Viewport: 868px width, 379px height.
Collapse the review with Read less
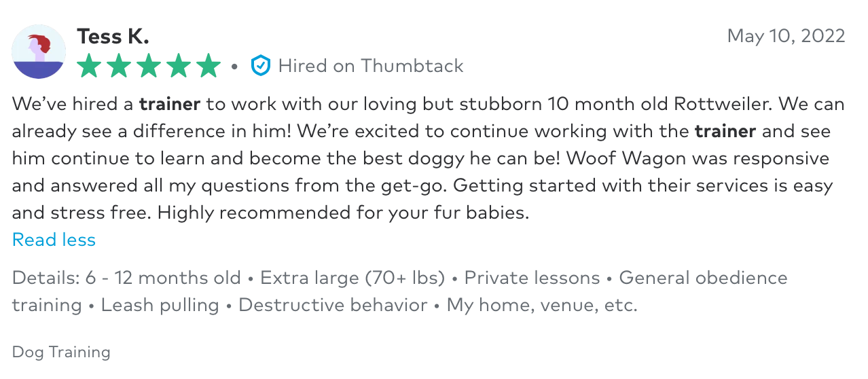coord(54,240)
